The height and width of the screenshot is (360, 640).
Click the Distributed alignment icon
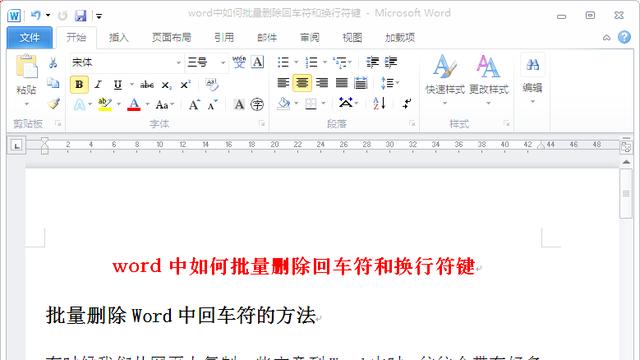(361, 83)
